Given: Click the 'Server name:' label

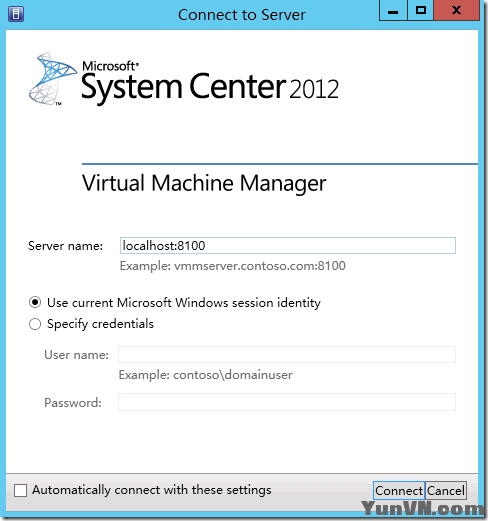Looking at the screenshot, I should (x=66, y=246).
